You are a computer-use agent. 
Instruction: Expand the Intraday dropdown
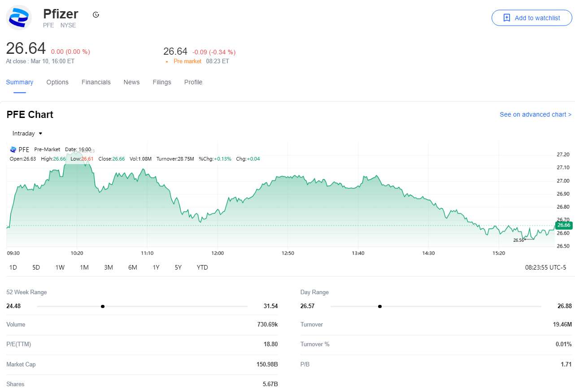point(27,133)
